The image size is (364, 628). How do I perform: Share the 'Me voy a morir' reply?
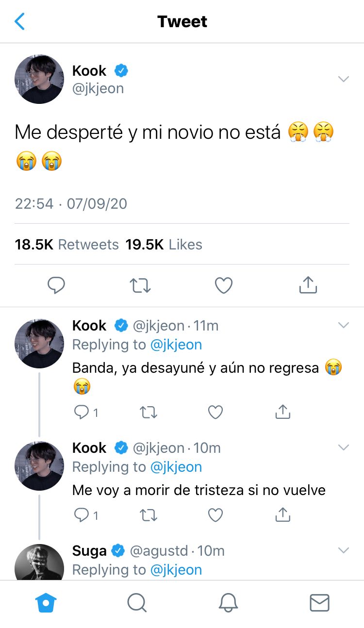pos(282,514)
